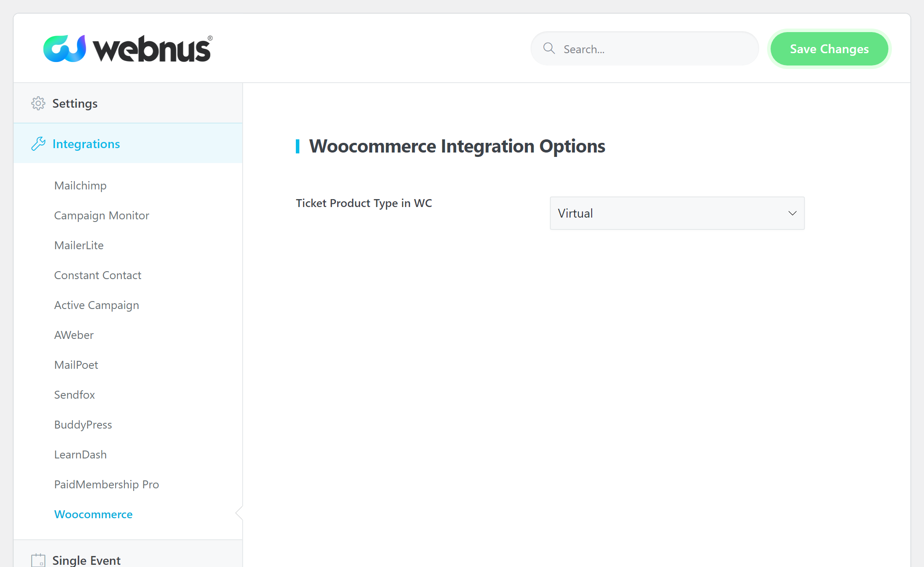This screenshot has height=567, width=924.
Task: Select MailerLite integration
Action: pyautogui.click(x=79, y=245)
